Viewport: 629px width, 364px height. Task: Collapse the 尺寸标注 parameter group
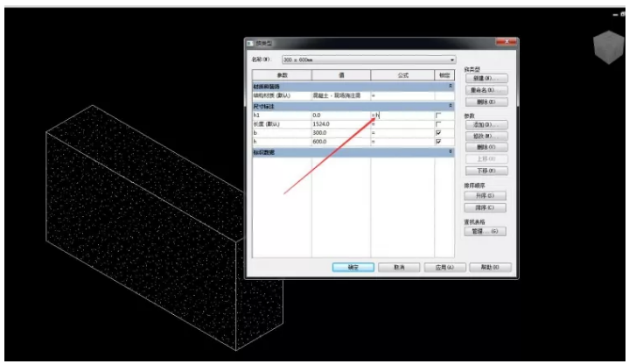(x=450, y=106)
